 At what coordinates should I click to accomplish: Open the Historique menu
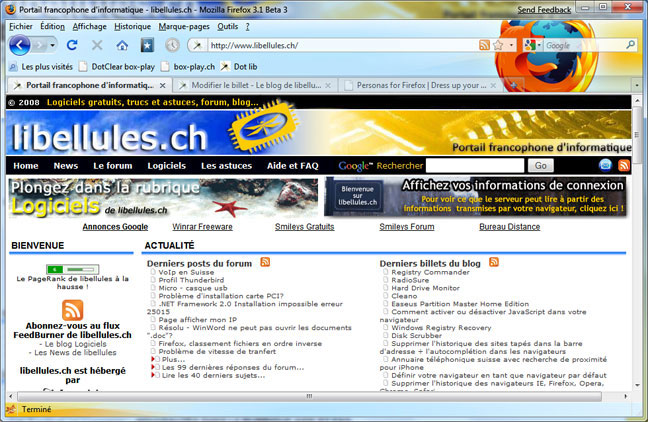(132, 26)
